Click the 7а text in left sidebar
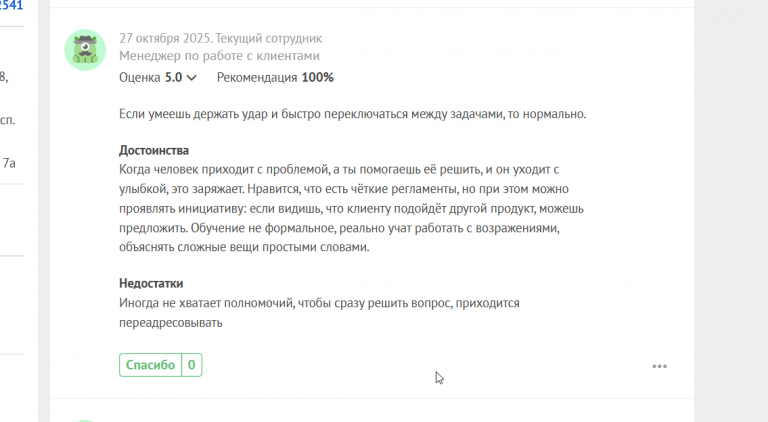 (x=9, y=163)
